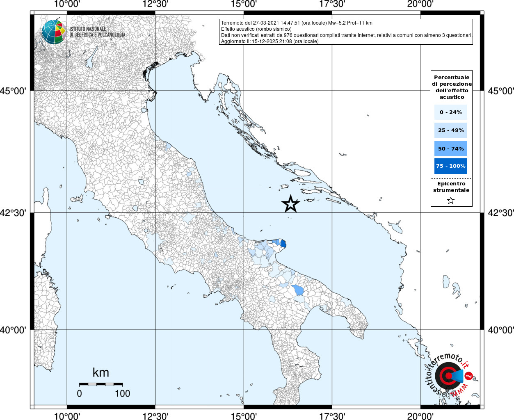Click the left axis label 40°00'
Screen dimensions: 514x420
(13, 330)
